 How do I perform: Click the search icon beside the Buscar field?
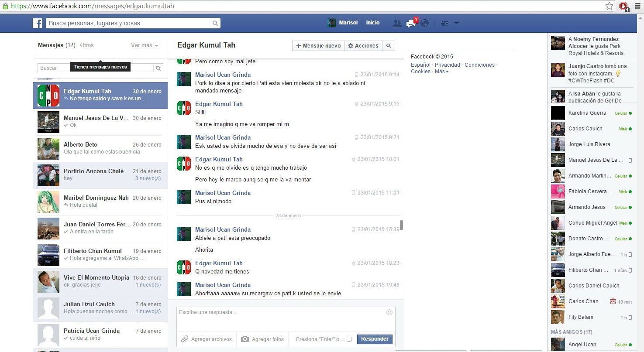tap(158, 68)
